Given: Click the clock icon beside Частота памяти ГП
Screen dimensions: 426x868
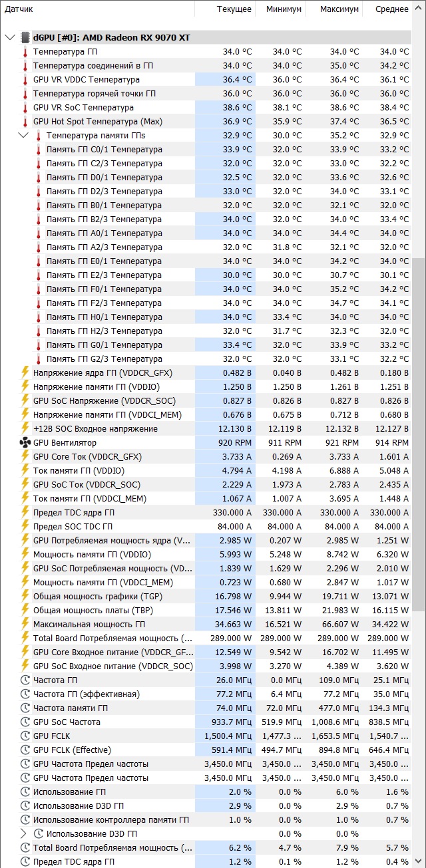Looking at the screenshot, I should (x=25, y=708).
